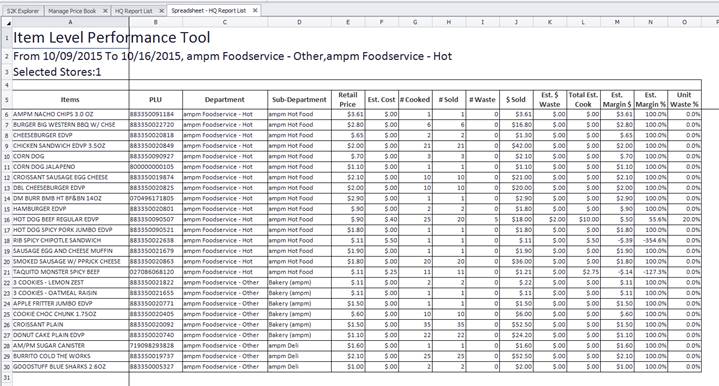Select the TAQUITO MONSTER SPICY BEEF cell
This screenshot has height=386, width=719.
coord(71,272)
